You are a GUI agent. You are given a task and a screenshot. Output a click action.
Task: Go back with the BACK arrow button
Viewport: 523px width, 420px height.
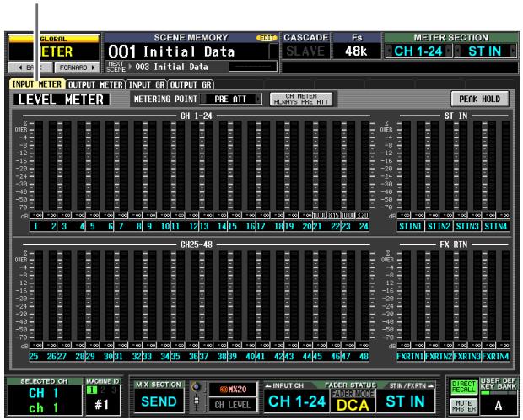pyautogui.click(x=30, y=67)
